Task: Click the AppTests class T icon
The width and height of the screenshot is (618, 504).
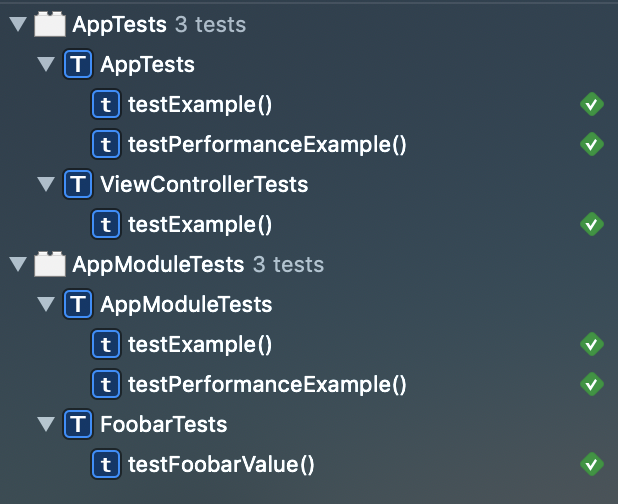Action: (x=78, y=65)
